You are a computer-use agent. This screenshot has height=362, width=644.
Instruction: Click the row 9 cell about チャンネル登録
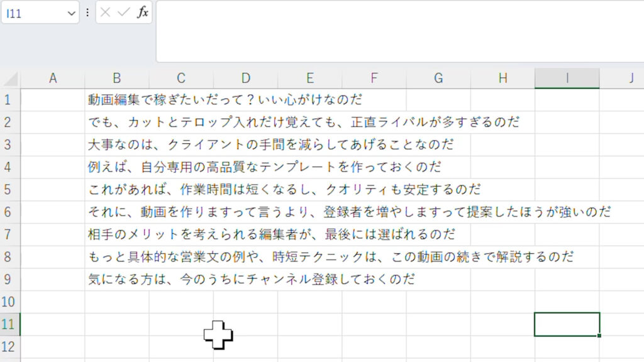pyautogui.click(x=117, y=279)
